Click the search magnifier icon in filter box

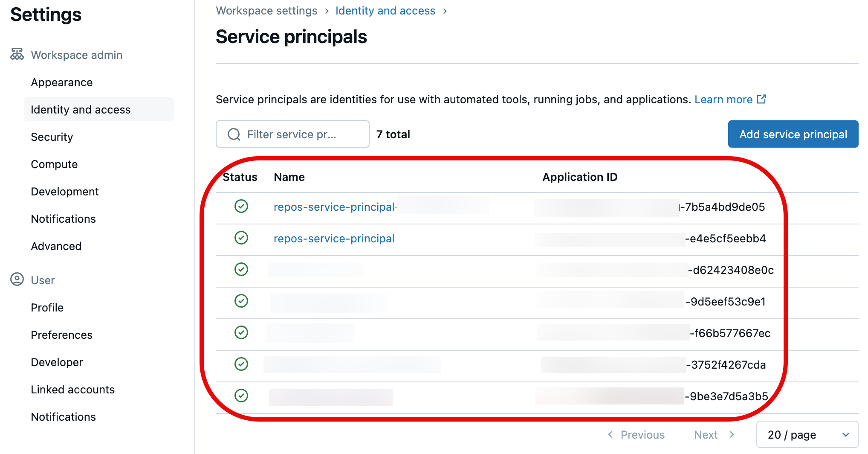pos(234,134)
